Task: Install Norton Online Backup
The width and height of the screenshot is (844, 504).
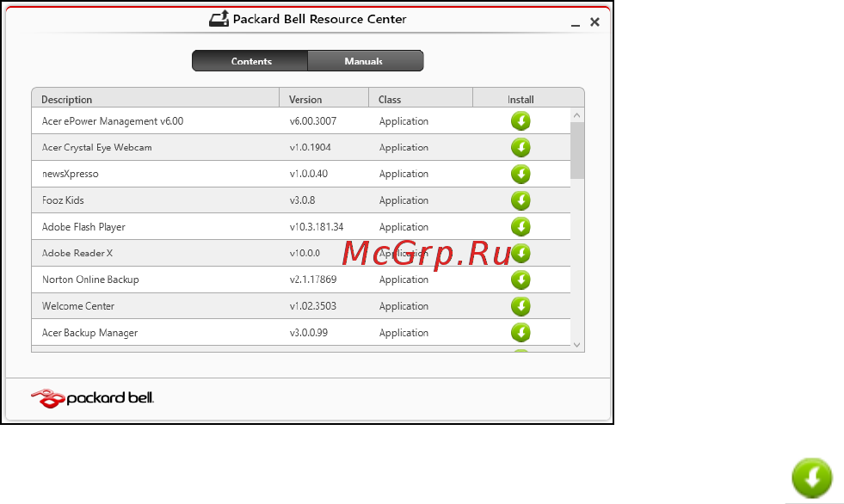Action: [521, 280]
